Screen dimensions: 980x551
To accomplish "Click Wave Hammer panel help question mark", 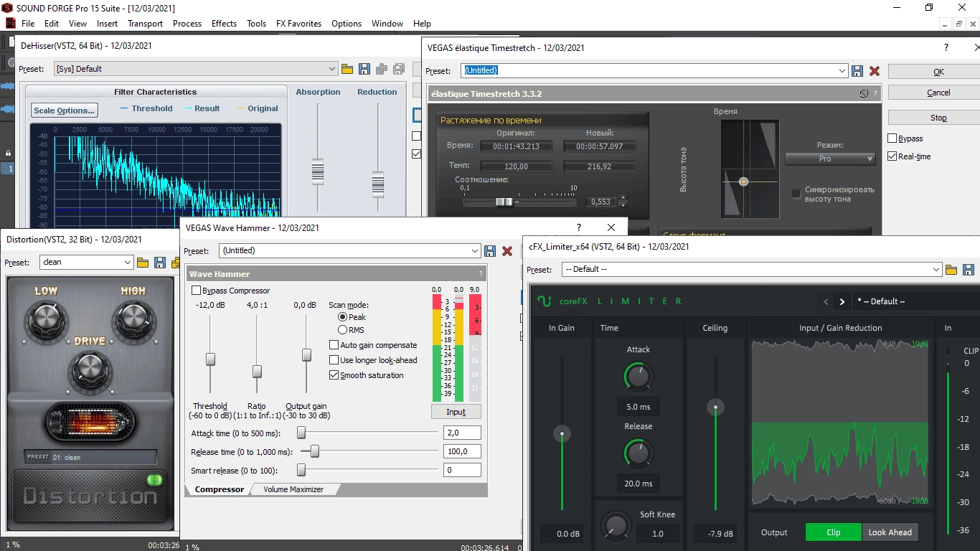I will coord(481,274).
